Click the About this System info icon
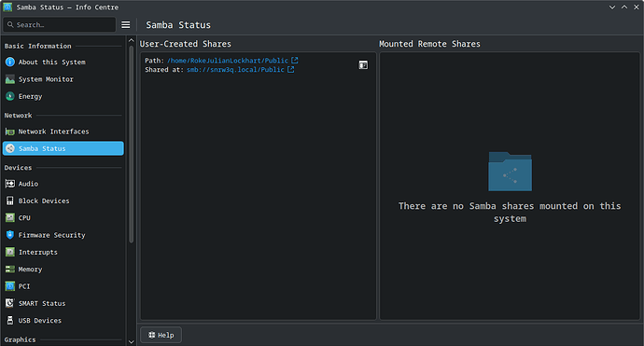 click(10, 62)
